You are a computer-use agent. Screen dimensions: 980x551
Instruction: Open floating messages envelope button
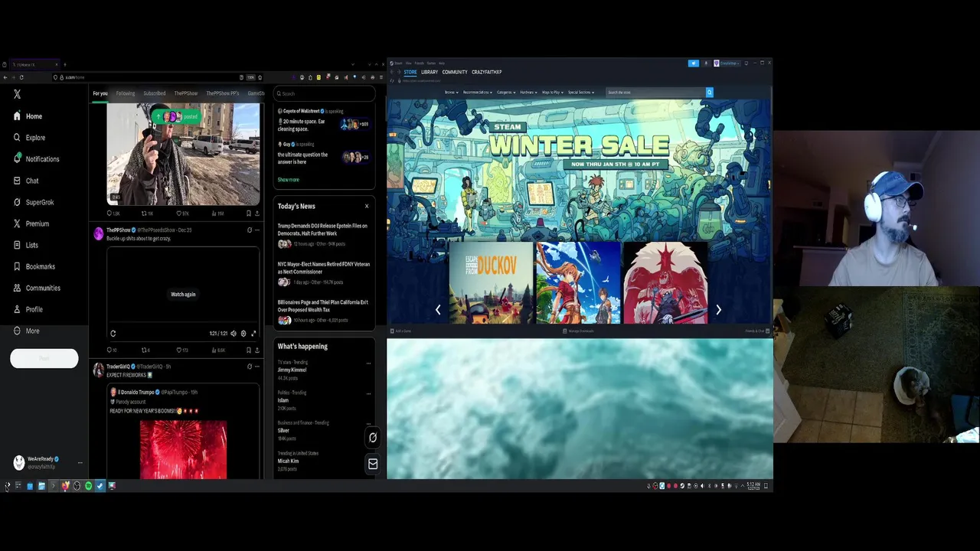coord(373,464)
